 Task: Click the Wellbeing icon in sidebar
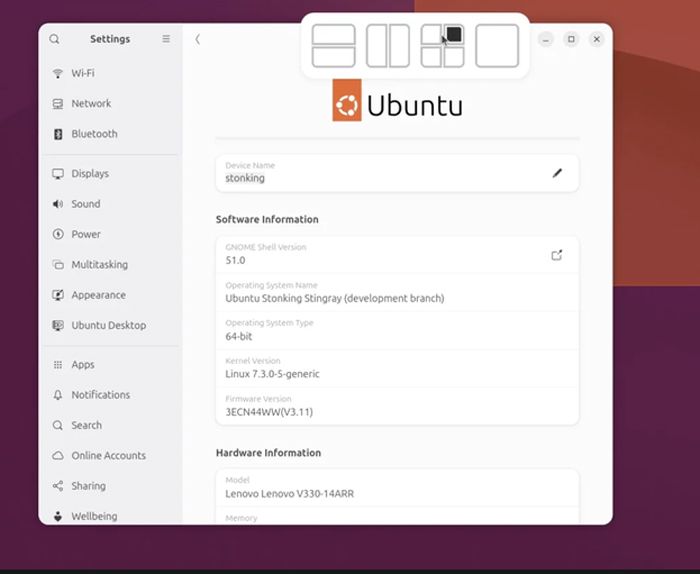click(58, 516)
